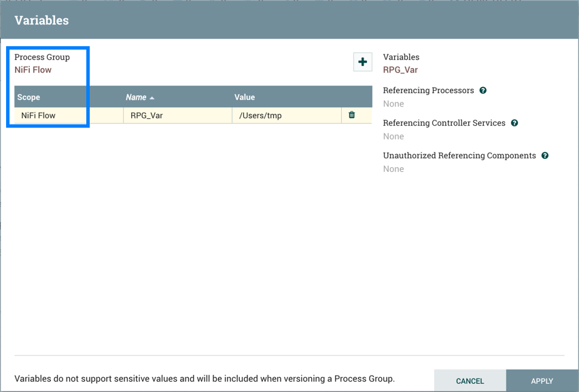The image size is (579, 392).
Task: Sort table by Value column header
Action: [245, 97]
